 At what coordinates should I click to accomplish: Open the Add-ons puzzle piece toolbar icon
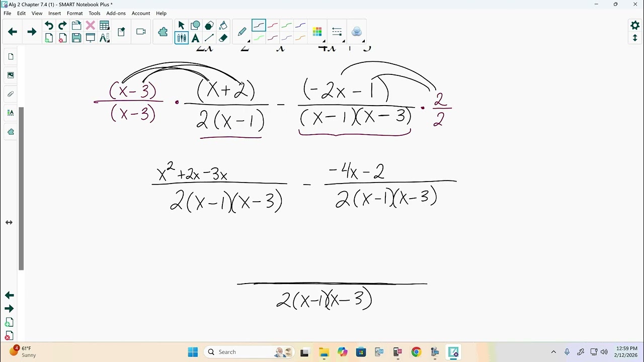pos(163,32)
